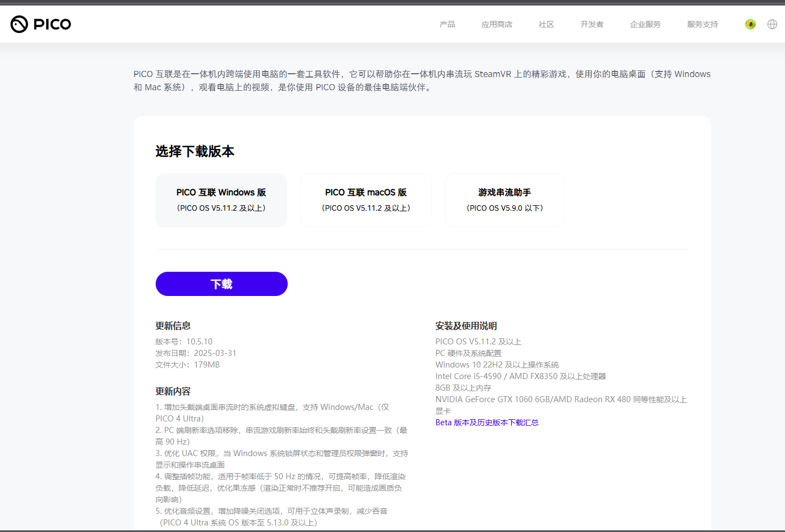Click 'PC 硬件及系统配置' line
Image resolution: width=785 pixels, height=532 pixels.
click(468, 353)
